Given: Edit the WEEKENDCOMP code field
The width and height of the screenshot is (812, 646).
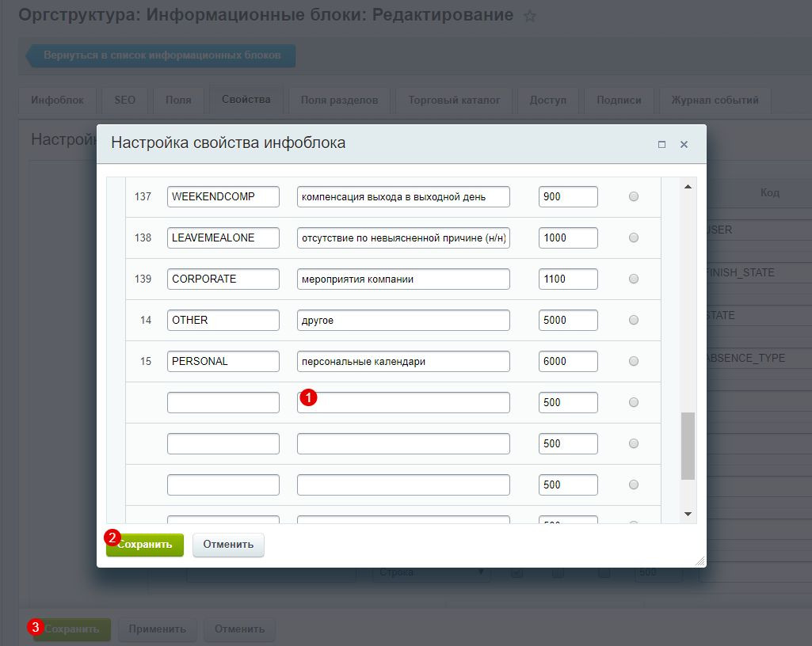Looking at the screenshot, I should click(223, 196).
